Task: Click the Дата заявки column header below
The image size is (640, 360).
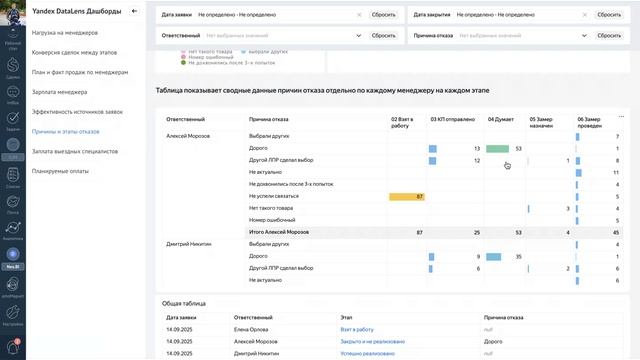Action: [x=181, y=317]
